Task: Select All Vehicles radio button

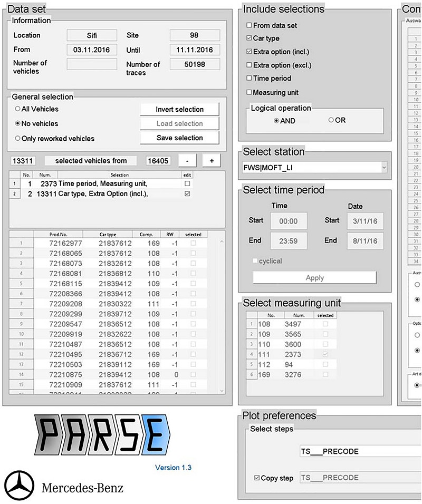Action: pos(18,109)
